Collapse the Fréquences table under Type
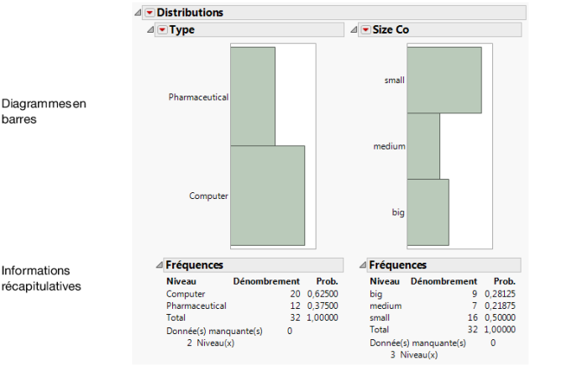 coord(160,265)
